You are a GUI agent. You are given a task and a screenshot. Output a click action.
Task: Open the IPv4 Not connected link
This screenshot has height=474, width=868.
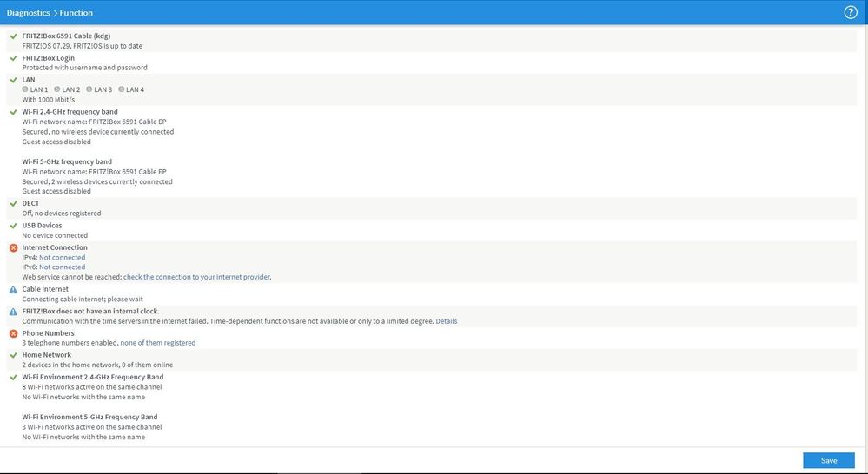[x=62, y=258]
